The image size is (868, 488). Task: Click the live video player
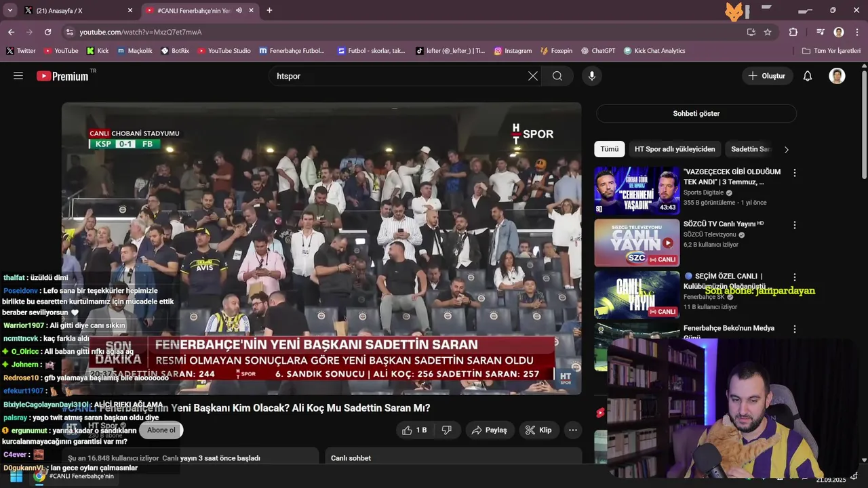321,248
